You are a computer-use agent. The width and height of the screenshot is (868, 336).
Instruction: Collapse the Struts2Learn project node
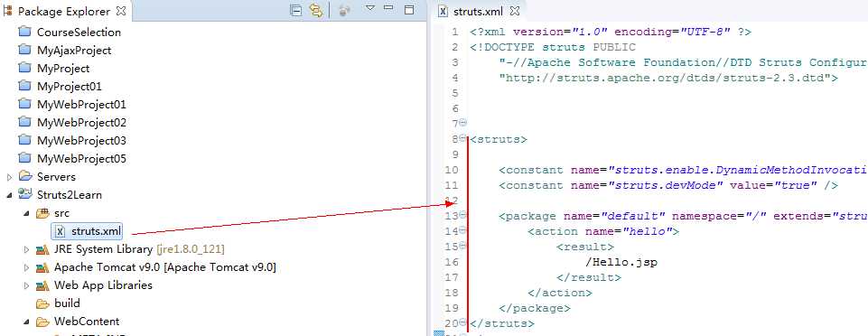(9, 195)
